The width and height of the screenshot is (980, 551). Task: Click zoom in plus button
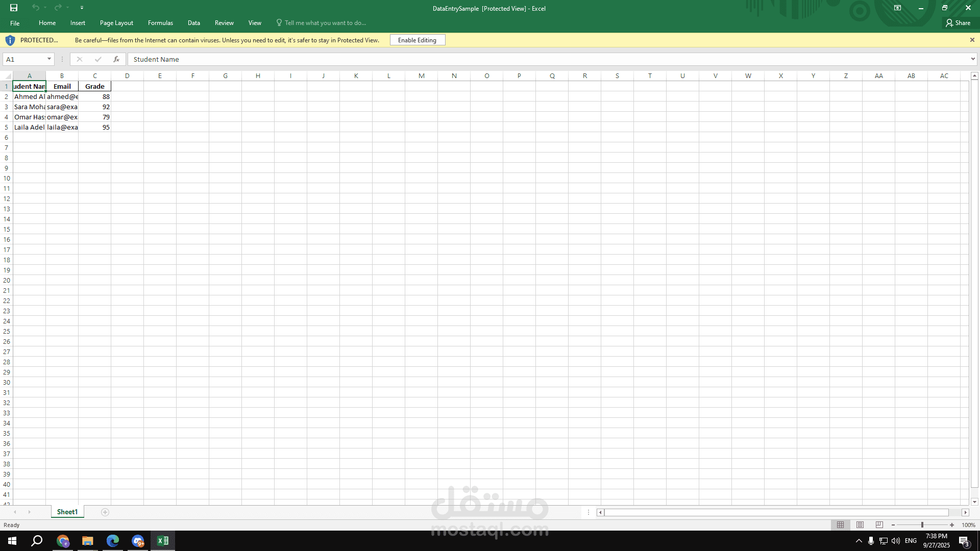[x=952, y=525]
